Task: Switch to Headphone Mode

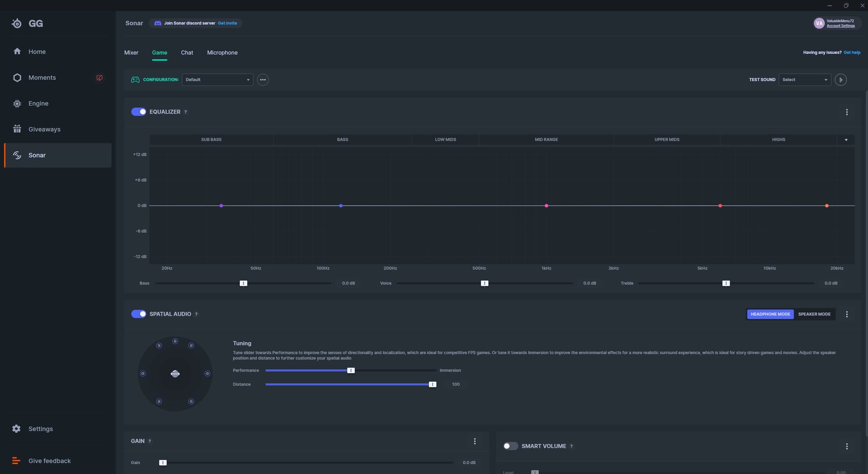Action: pos(770,314)
